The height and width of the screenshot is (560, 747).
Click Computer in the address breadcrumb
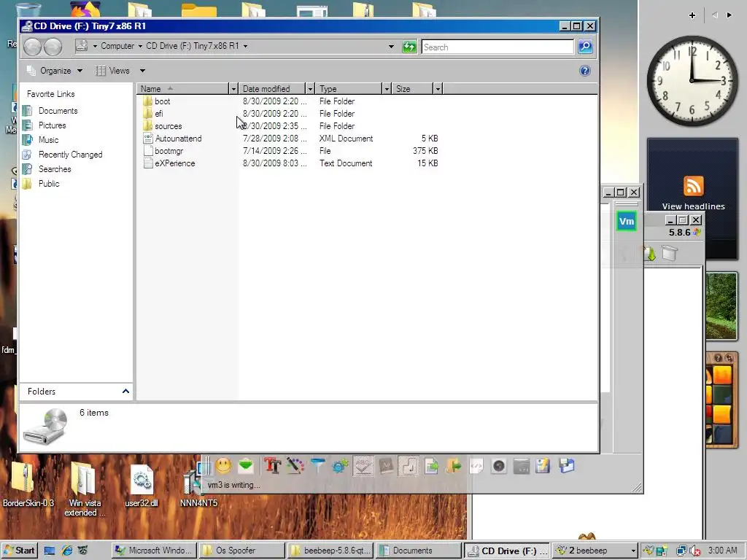[x=117, y=46]
